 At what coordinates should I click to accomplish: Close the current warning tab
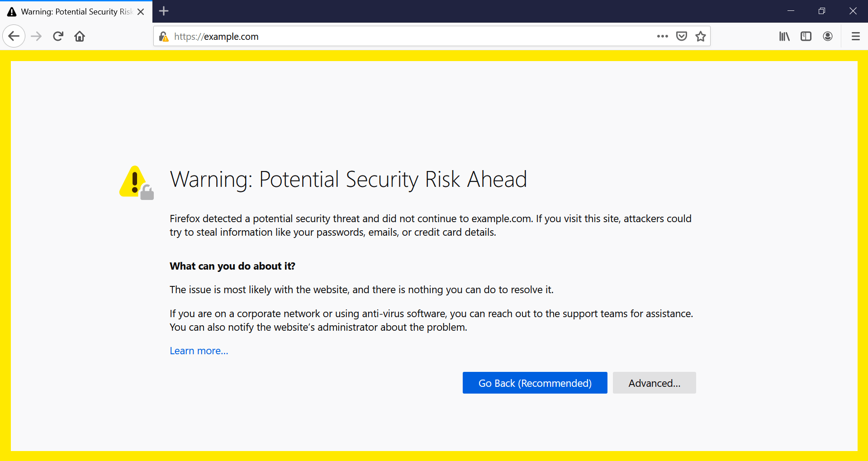[141, 11]
